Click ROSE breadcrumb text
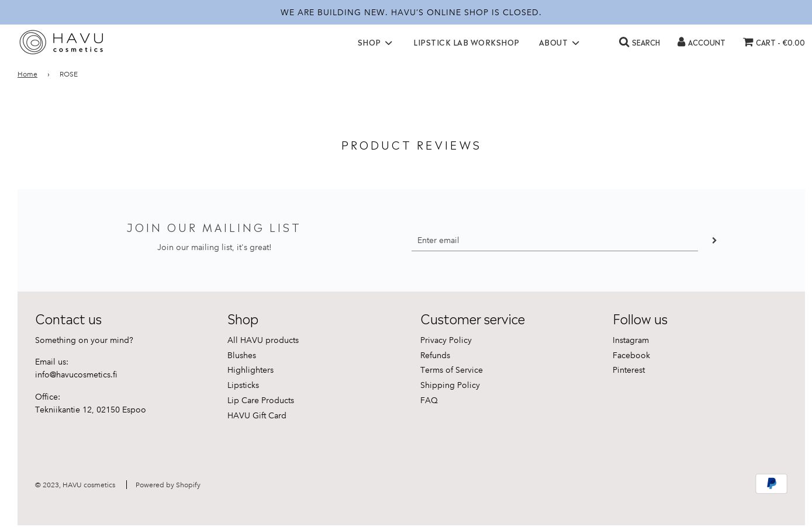 point(68,74)
